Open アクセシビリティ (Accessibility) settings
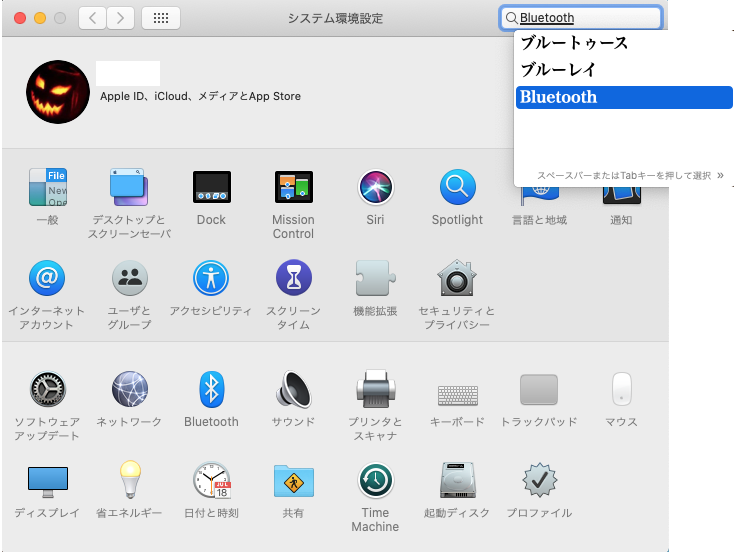This screenshot has height=556, width=734. [x=211, y=278]
